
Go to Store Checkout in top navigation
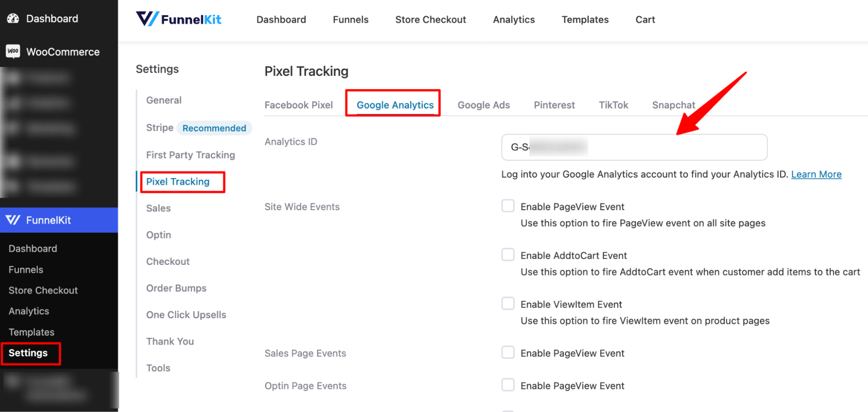tap(430, 20)
